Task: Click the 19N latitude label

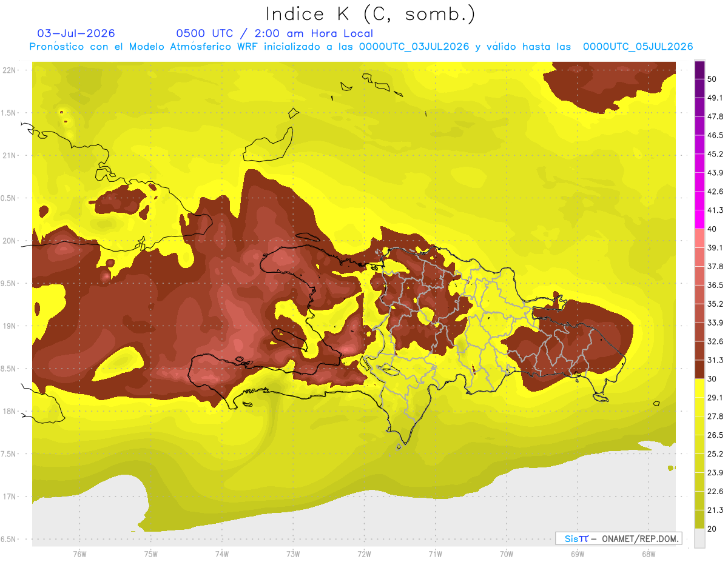Action: coord(10,326)
